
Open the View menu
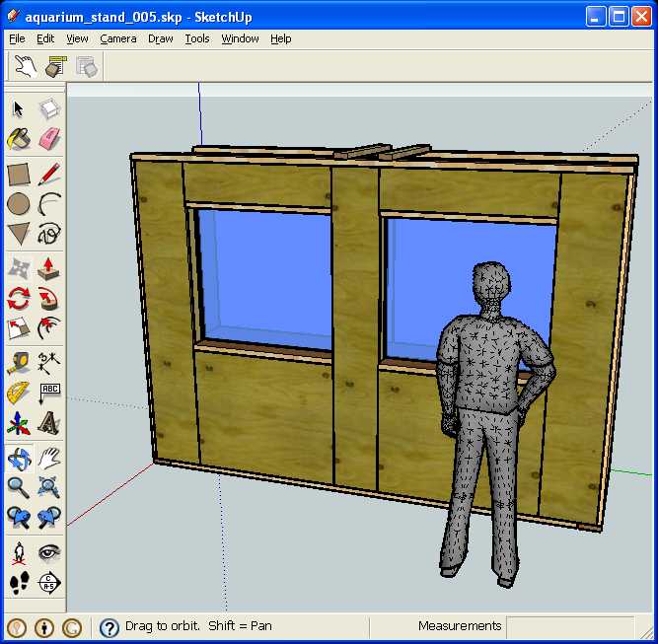[x=77, y=38]
